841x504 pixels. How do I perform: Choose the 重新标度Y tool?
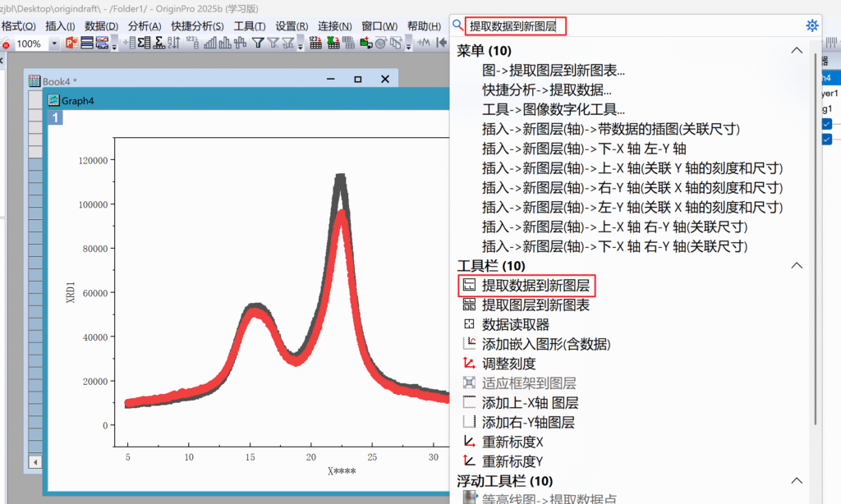[469, 461]
